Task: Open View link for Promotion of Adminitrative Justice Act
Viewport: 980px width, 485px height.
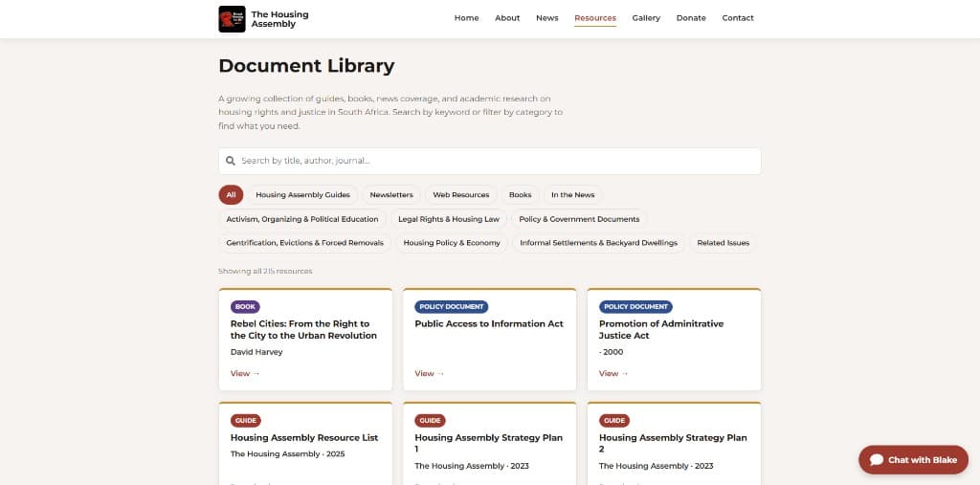Action: (x=613, y=374)
